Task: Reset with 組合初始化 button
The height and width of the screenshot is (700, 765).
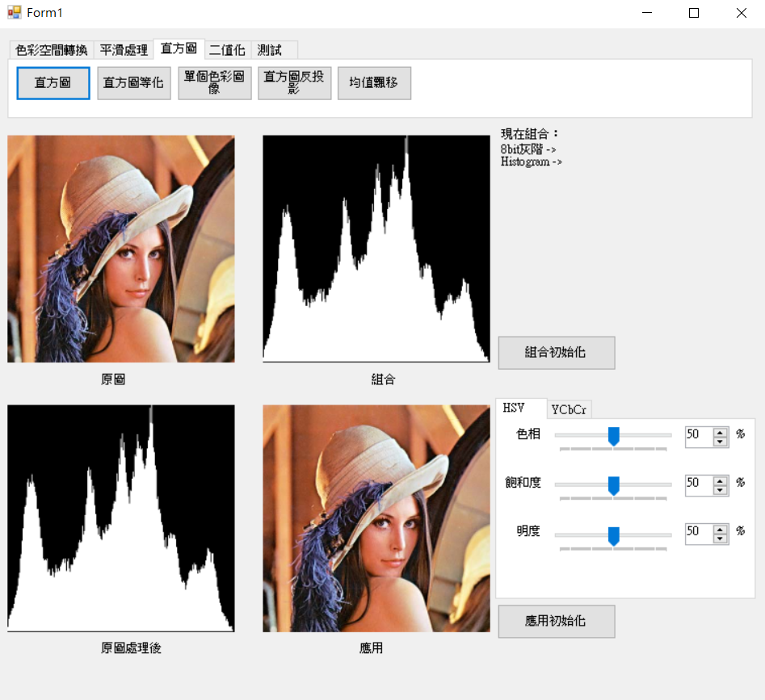Action: (557, 353)
